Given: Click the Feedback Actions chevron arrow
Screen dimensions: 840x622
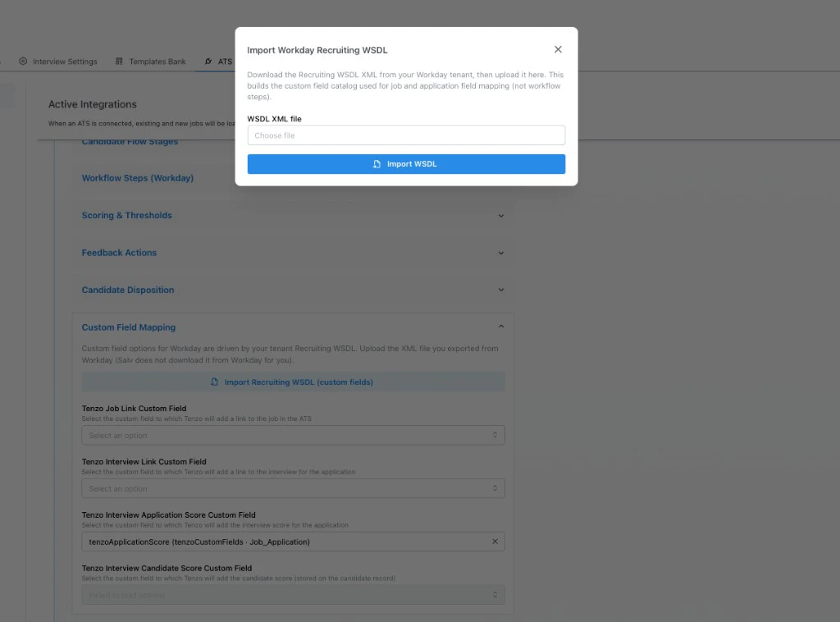Looking at the screenshot, I should [501, 253].
